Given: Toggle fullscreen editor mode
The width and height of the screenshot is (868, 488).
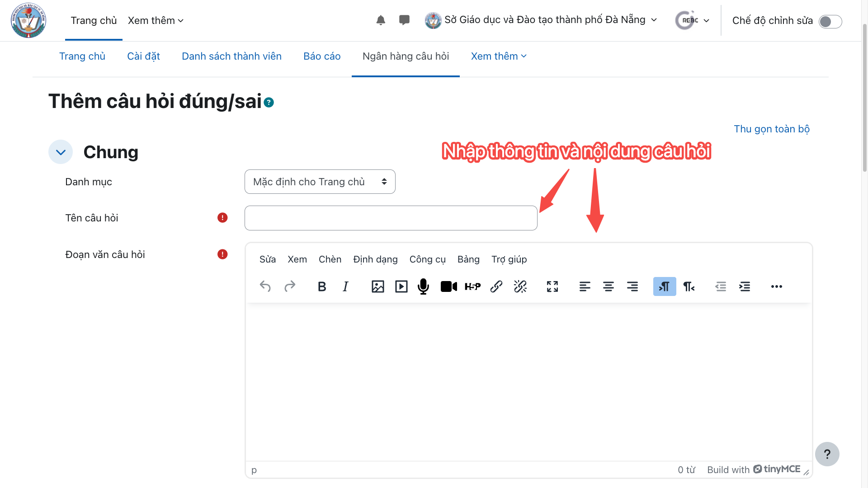Looking at the screenshot, I should pos(552,286).
